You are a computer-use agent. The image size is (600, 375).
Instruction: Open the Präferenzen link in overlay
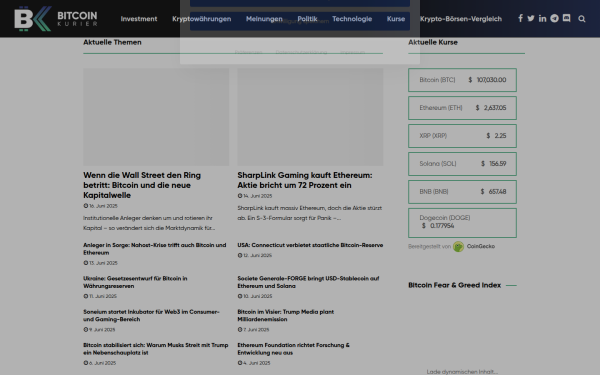click(248, 52)
